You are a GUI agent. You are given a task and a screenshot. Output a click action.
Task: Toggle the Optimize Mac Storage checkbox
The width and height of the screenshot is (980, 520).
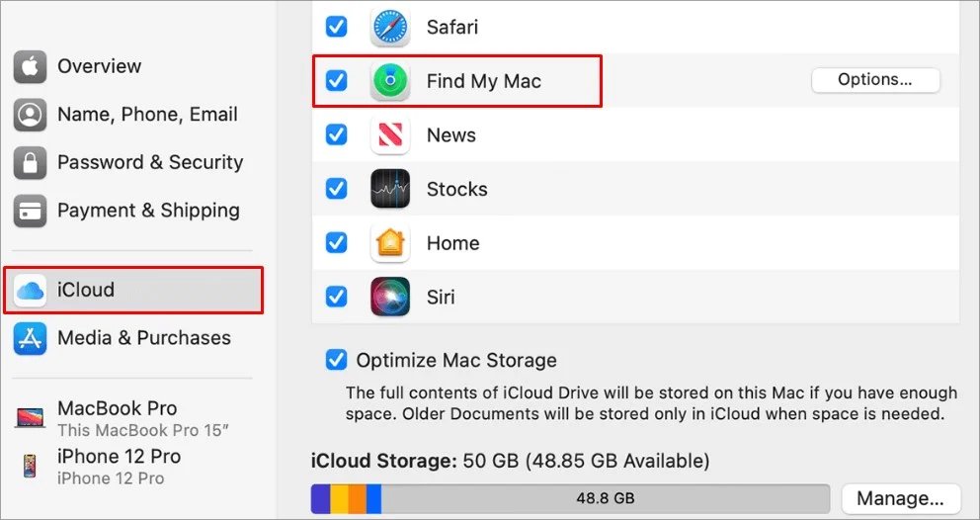336,361
